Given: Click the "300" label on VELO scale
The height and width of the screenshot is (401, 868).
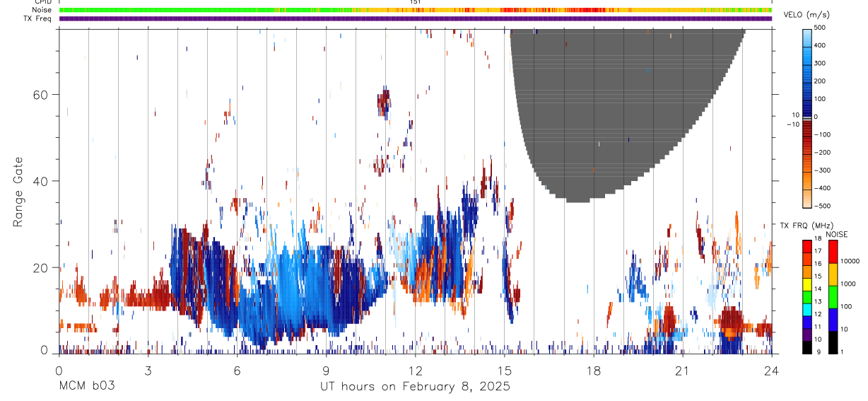Looking at the screenshot, I should (820, 63).
